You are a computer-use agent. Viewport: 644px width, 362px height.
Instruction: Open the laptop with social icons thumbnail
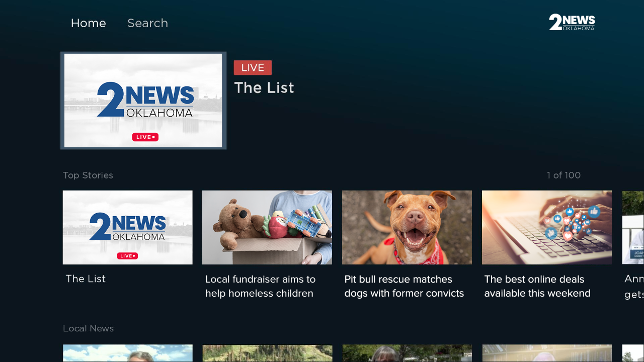point(547,227)
